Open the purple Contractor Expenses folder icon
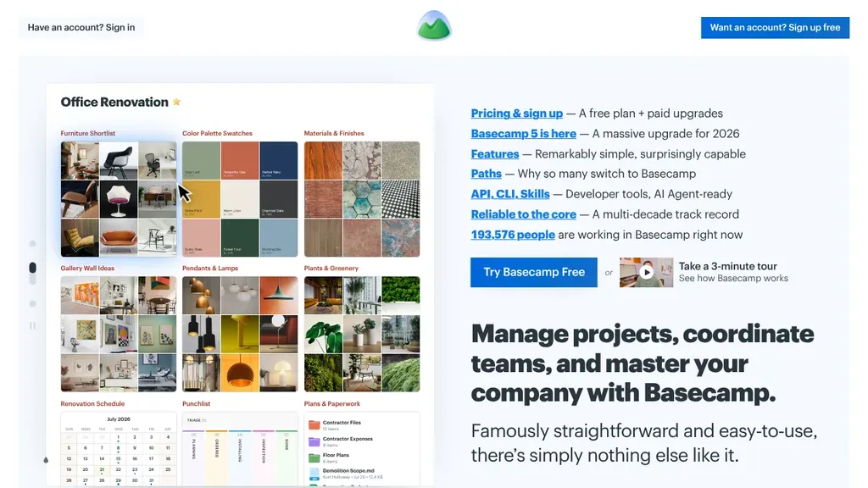This screenshot has width=868, height=488. [314, 441]
